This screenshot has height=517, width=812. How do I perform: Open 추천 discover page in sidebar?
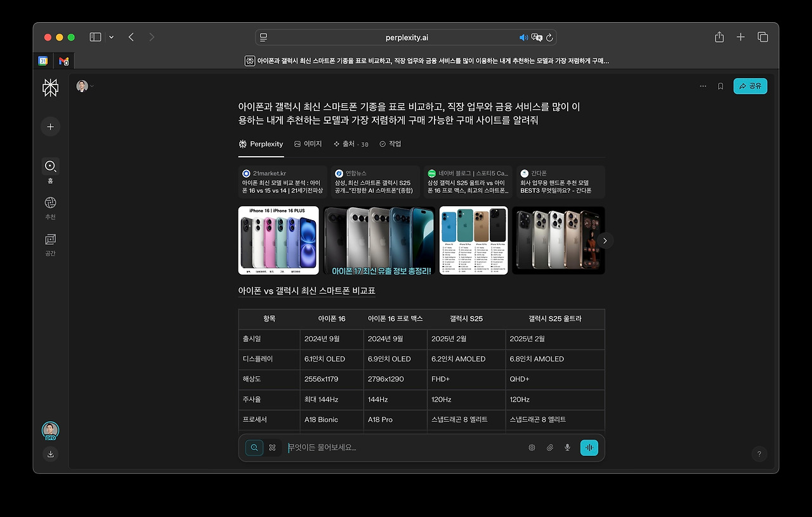point(51,207)
